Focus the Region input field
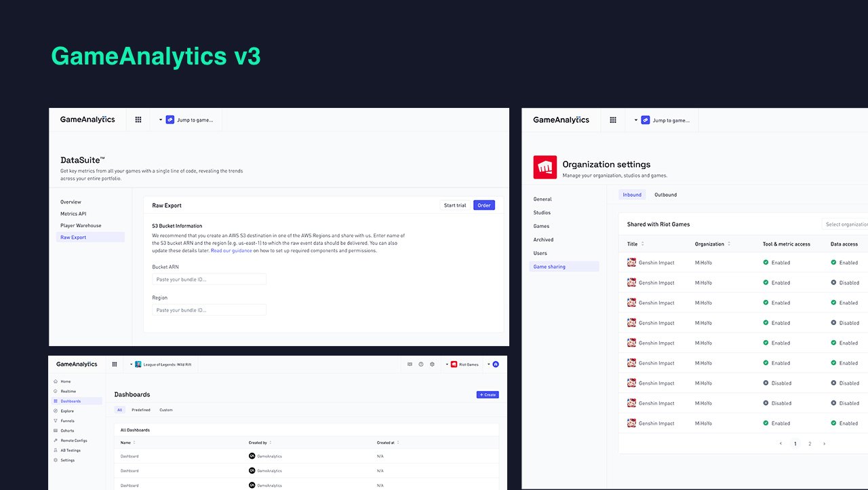The image size is (868, 490). [209, 309]
